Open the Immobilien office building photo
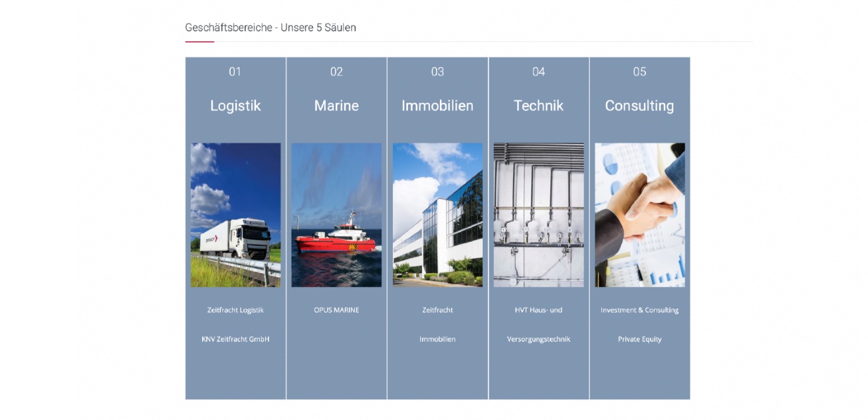 point(437,215)
